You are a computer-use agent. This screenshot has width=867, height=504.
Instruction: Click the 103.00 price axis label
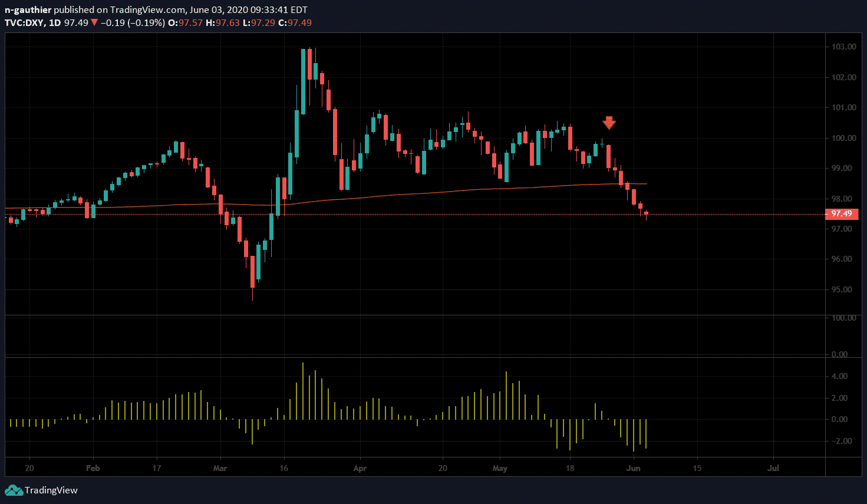[x=843, y=47]
